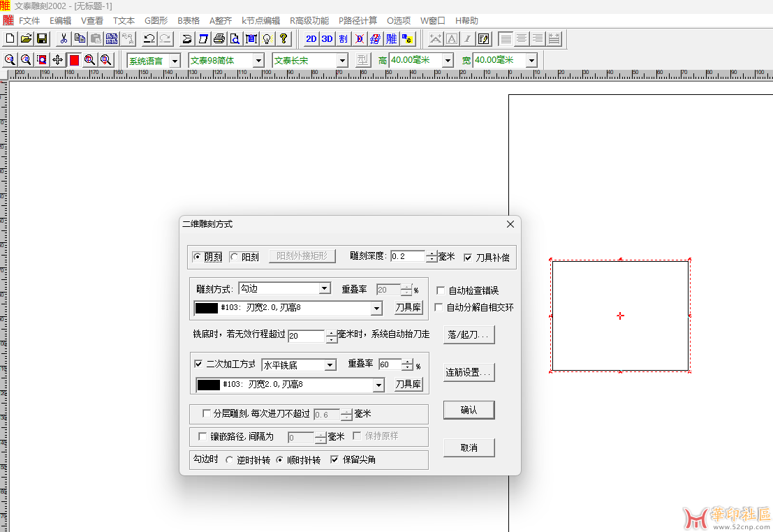Viewport: 773px width, 532px height.
Task: Open the 雕刻方式 勾边 dropdown
Action: (x=325, y=288)
